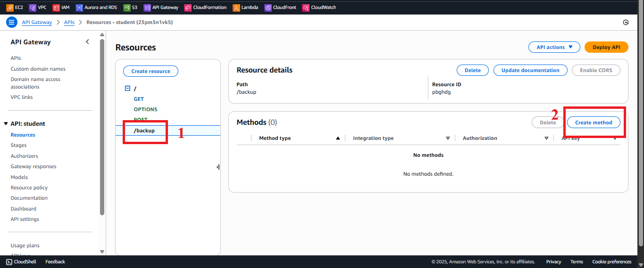Click the Path value /backup in details

246,92
